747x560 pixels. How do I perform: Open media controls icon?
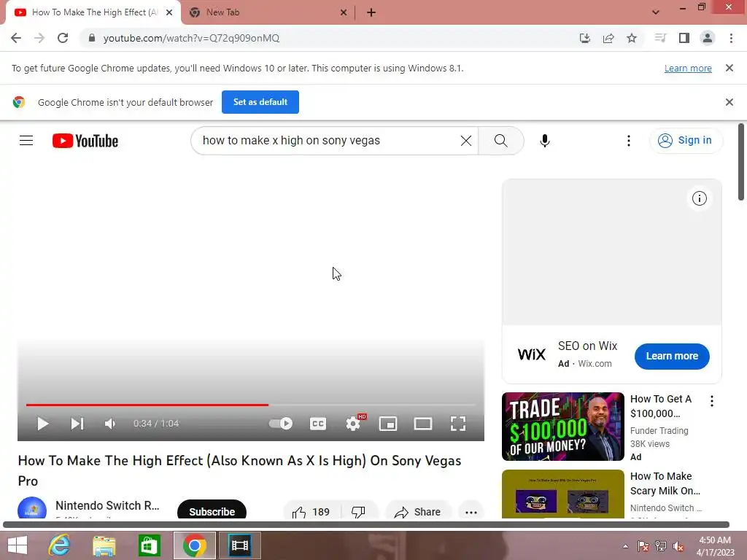[660, 38]
